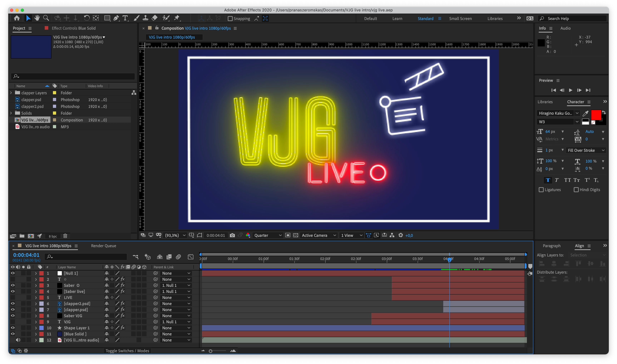Hide the Saber VJG layer
Image resolution: width=617 pixels, height=364 pixels.
(x=13, y=316)
